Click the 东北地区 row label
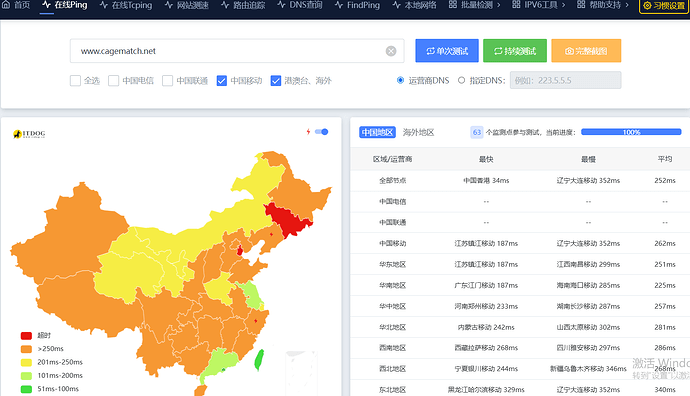Viewport: 690px width, 396px height. click(x=393, y=389)
